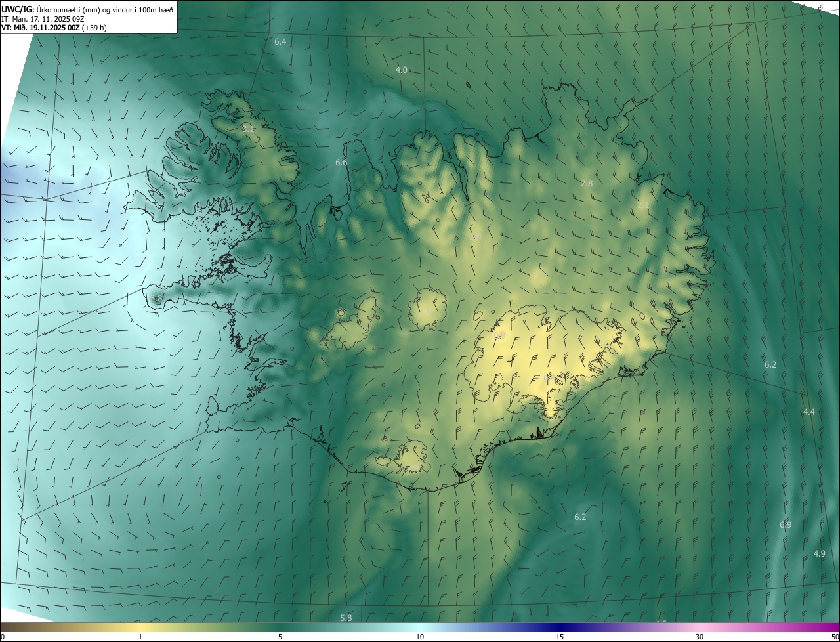Click the 15 tick on the color scale
Image resolution: width=840 pixels, height=642 pixels.
(560, 637)
